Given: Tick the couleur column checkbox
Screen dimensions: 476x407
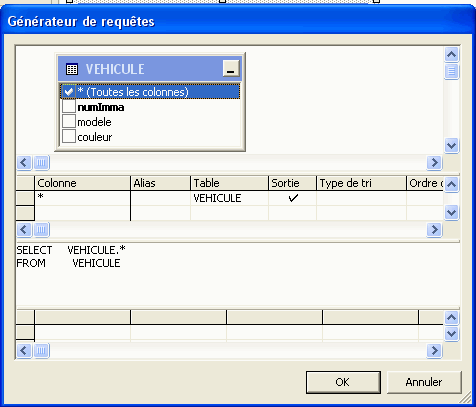Looking at the screenshot, I should click(69, 136).
